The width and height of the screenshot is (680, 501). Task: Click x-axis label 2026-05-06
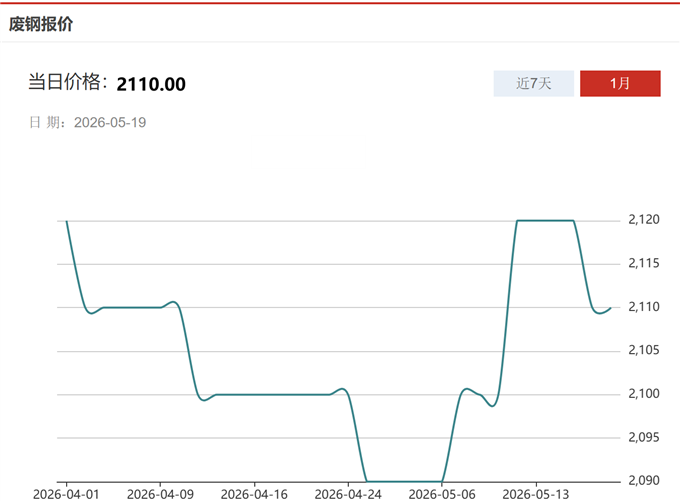[x=442, y=494]
